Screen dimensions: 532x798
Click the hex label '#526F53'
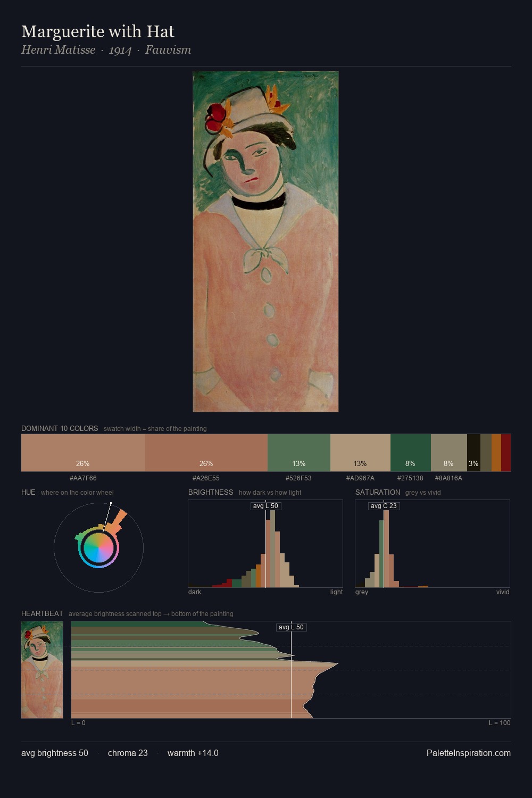pos(298,478)
